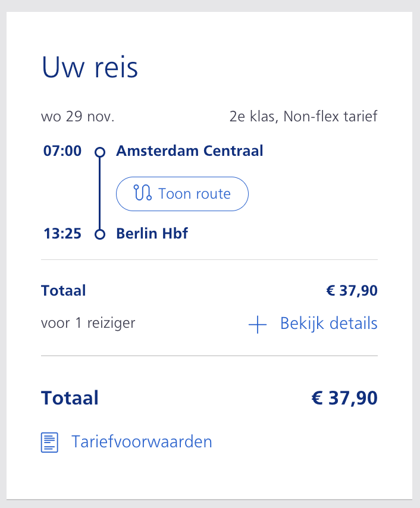The height and width of the screenshot is (508, 420).
Task: Expand Bekijk details for price breakdown
Action: [313, 324]
